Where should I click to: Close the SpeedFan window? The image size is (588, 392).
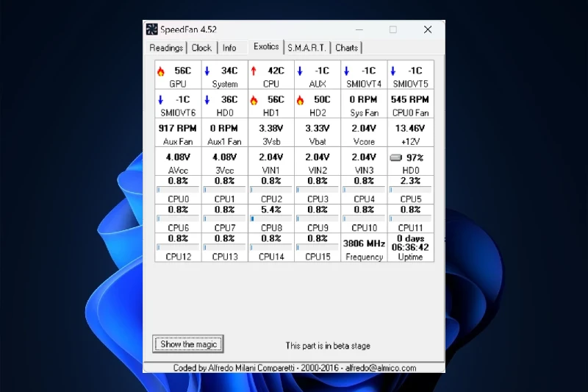click(x=428, y=29)
